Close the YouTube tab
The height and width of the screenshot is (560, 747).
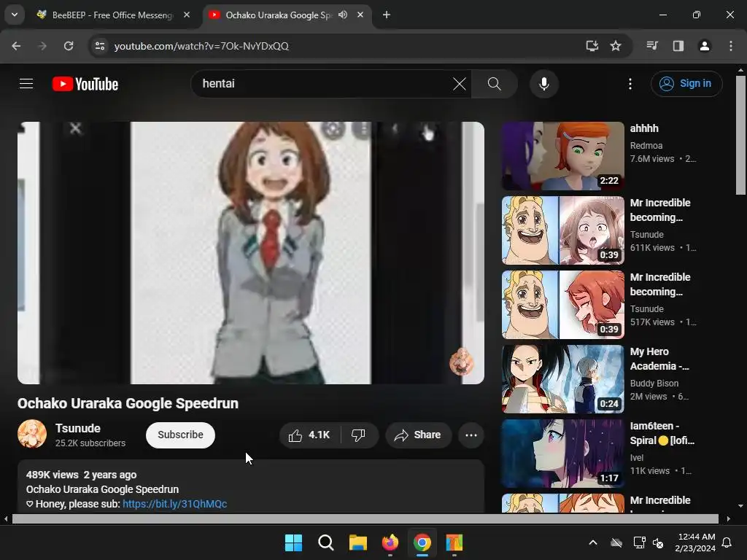(360, 15)
